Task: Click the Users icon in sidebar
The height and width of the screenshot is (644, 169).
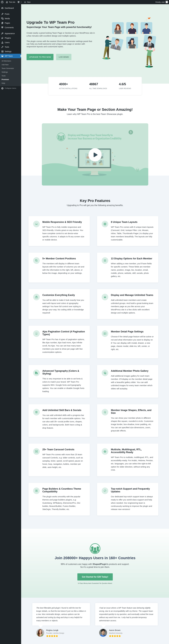Action: [2, 42]
